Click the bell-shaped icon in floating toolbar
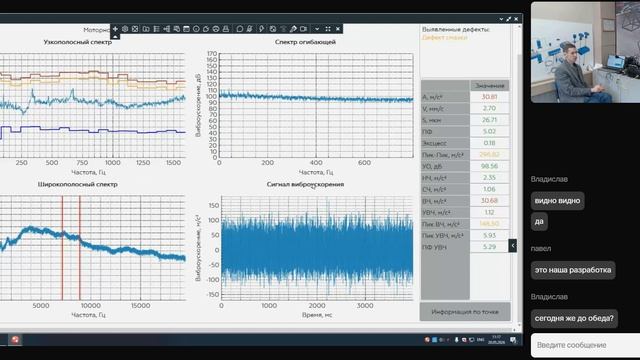The height and width of the screenshot is (360, 640). [250, 29]
